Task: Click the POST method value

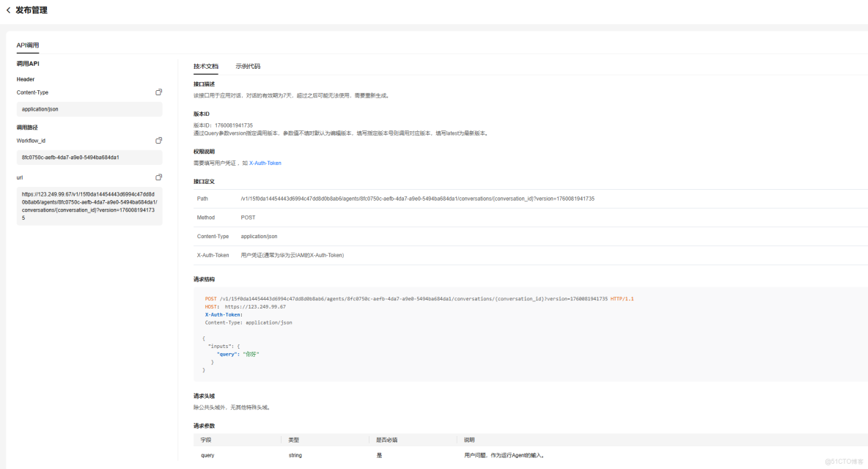Action: point(248,217)
